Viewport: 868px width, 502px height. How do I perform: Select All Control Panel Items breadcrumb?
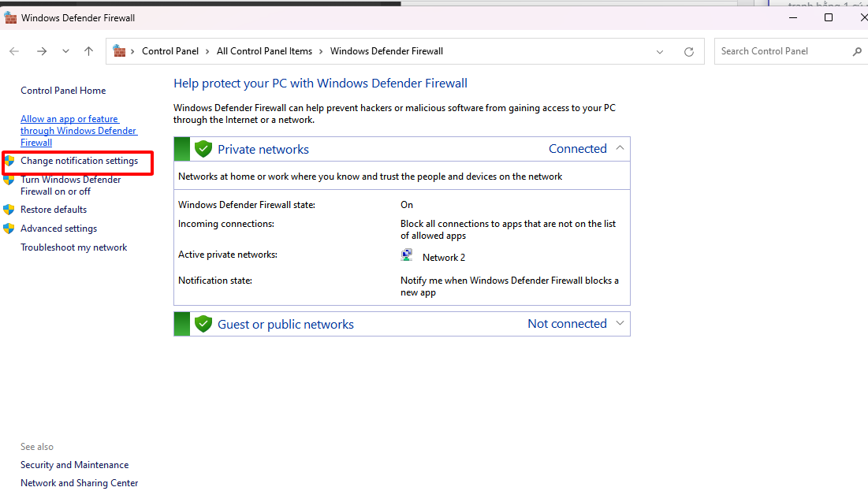point(264,51)
